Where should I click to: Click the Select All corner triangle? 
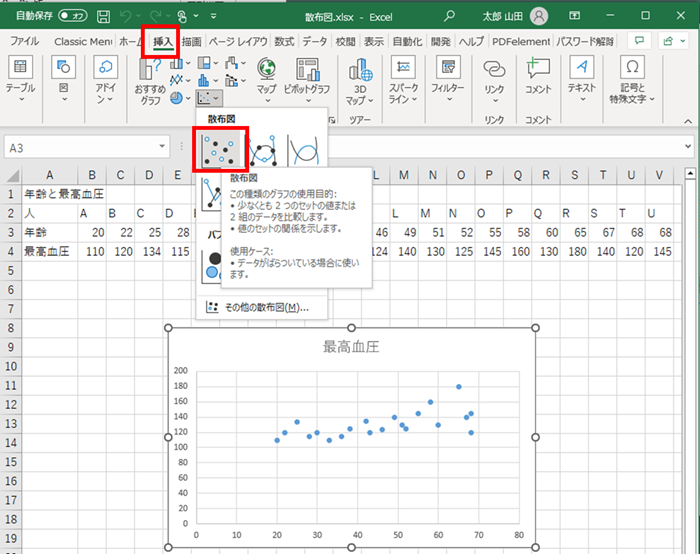[x=12, y=175]
